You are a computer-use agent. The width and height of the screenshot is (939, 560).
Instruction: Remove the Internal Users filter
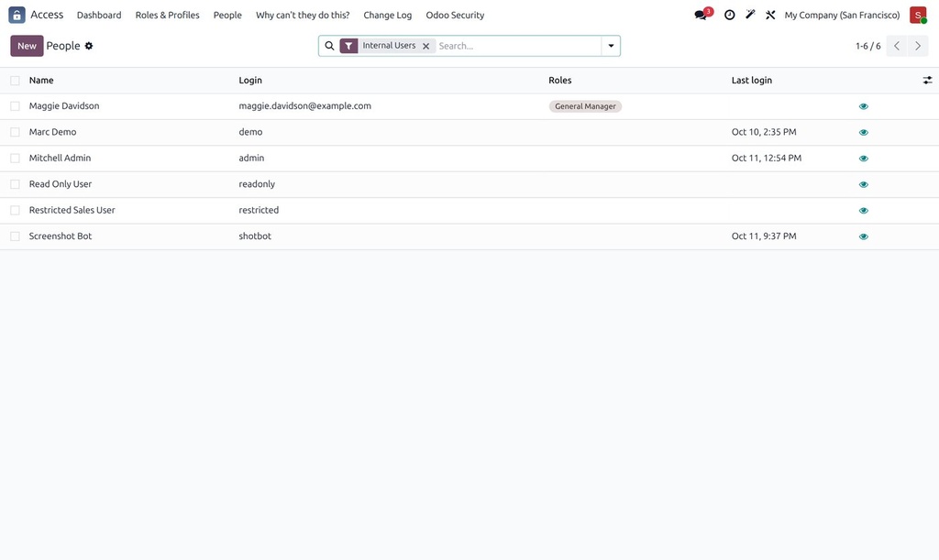pos(425,46)
